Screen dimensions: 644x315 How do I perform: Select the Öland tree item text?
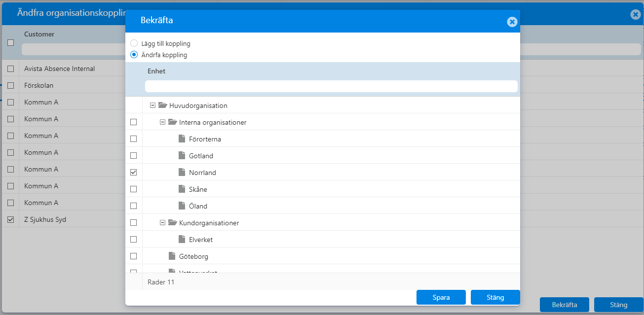click(198, 206)
